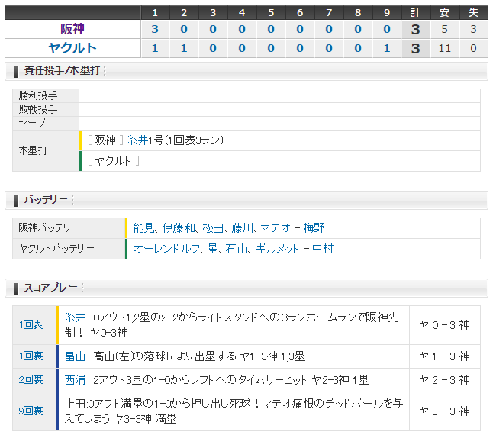Open pitcher 藤川 in 阪神 battery
This screenshot has height=448, width=493.
[x=243, y=228]
